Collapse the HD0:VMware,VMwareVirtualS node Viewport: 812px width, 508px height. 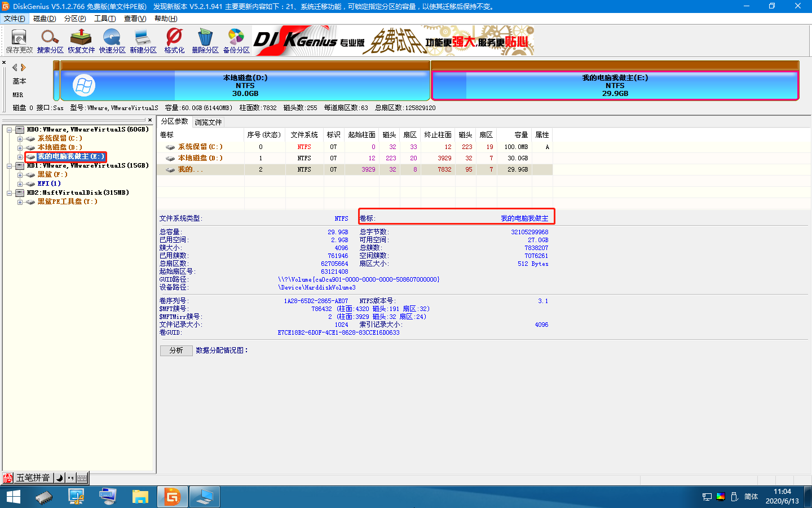point(10,129)
